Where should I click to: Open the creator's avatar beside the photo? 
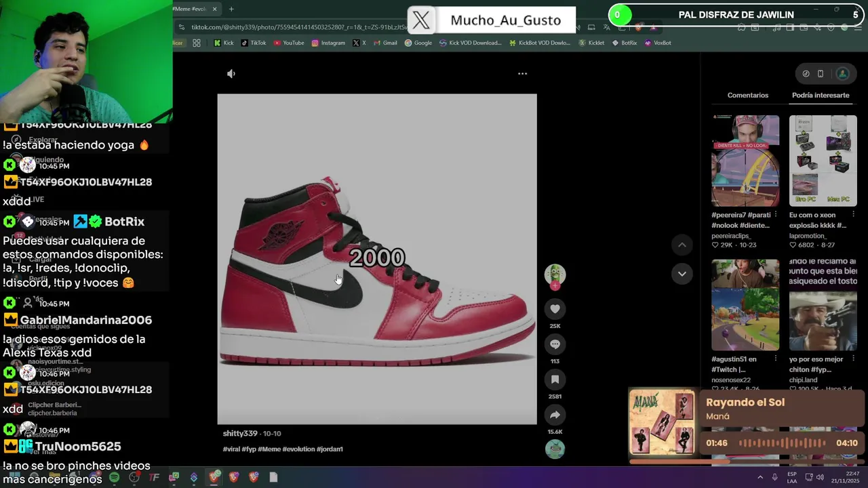(555, 274)
